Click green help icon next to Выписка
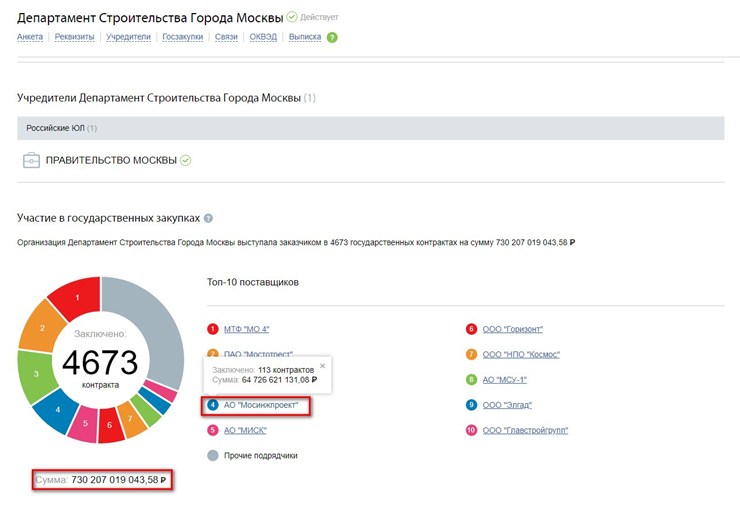 click(x=332, y=37)
